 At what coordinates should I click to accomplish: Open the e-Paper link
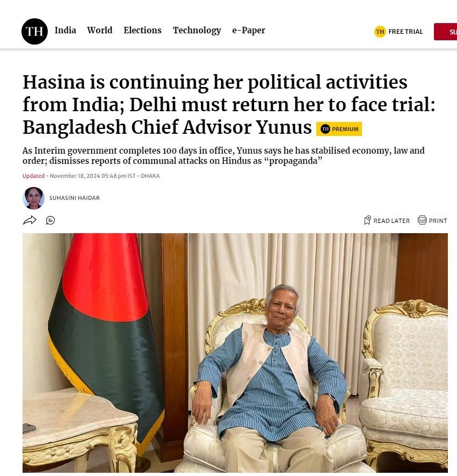click(x=249, y=31)
